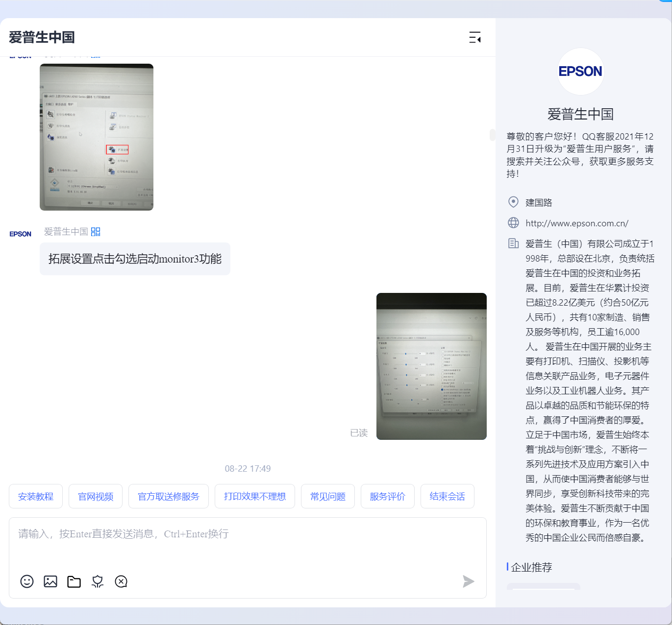Viewport: 672px width, 625px height.
Task: Choose 打印效果不理想 quick reply
Action: pyautogui.click(x=255, y=497)
